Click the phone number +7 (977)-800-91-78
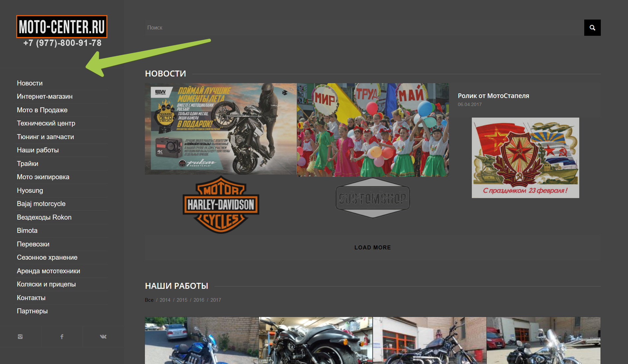The image size is (628, 364). tap(62, 43)
